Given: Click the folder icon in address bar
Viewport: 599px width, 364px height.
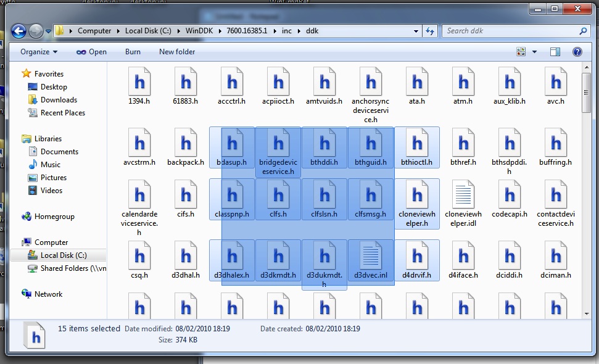Looking at the screenshot, I should (x=60, y=31).
